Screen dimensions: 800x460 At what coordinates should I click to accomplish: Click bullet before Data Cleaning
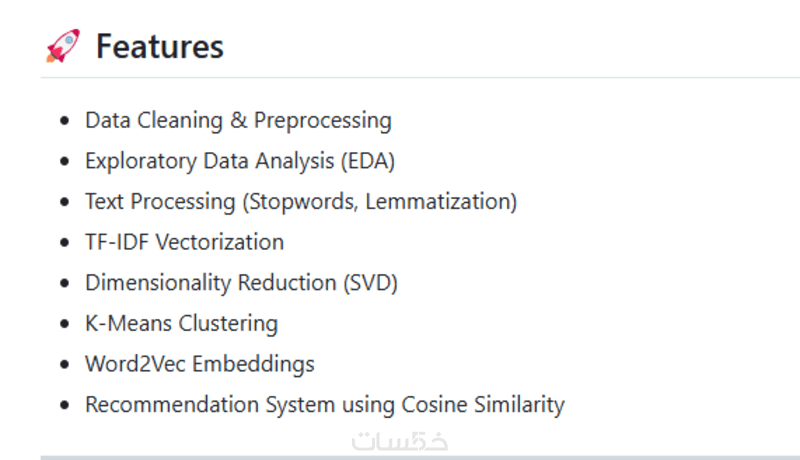(x=64, y=121)
